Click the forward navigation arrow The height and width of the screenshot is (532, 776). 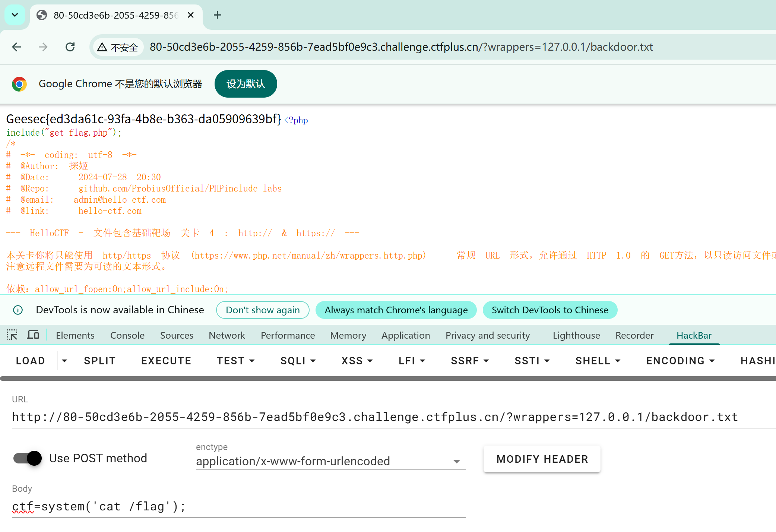click(x=43, y=47)
